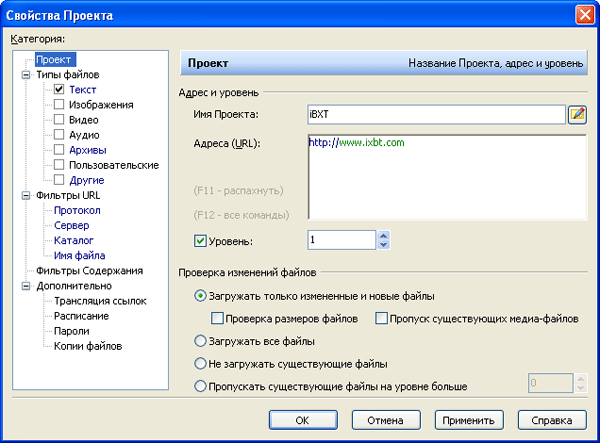Image resolution: width=600 pixels, height=443 pixels.
Task: Enable the Другие file type checkbox
Action: [x=59, y=179]
